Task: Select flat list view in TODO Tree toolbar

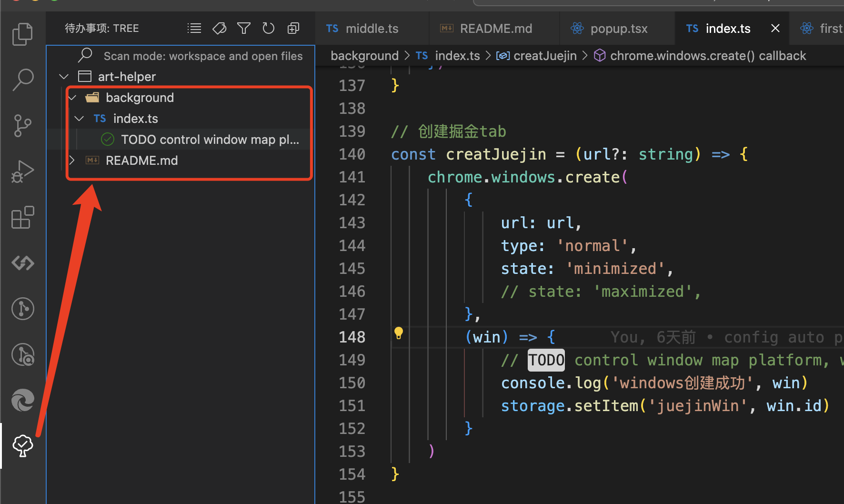Action: [194, 28]
